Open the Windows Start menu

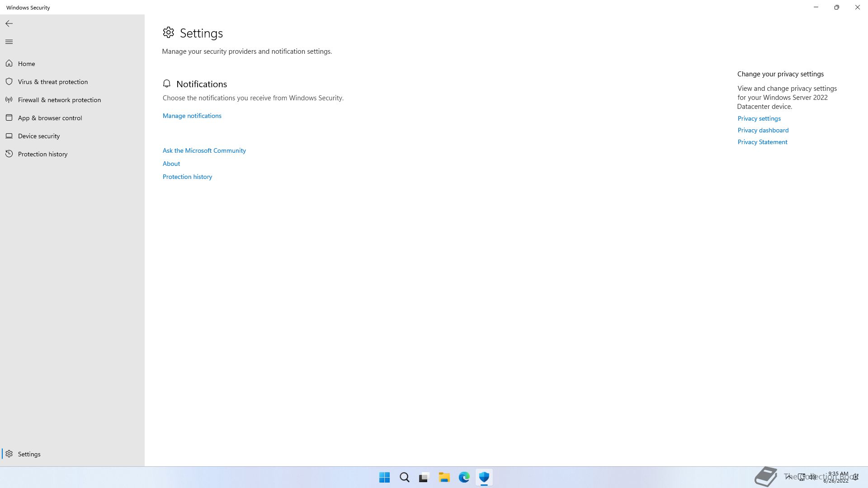pos(385,477)
